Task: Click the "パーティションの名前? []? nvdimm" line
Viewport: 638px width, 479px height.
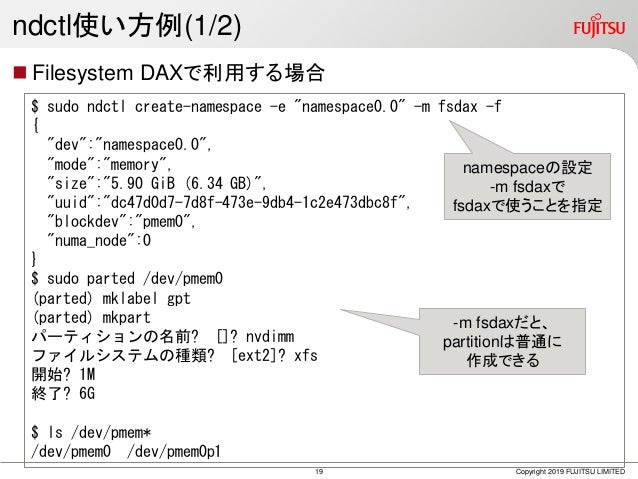Action: [163, 336]
